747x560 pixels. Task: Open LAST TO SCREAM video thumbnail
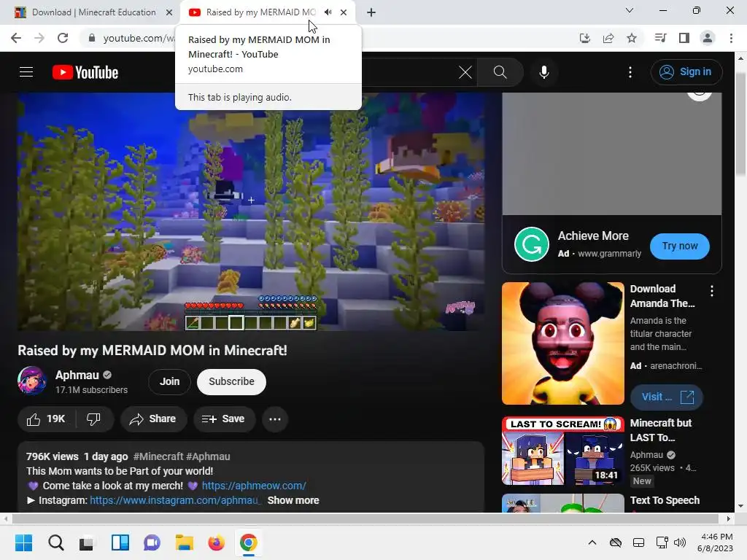563,451
